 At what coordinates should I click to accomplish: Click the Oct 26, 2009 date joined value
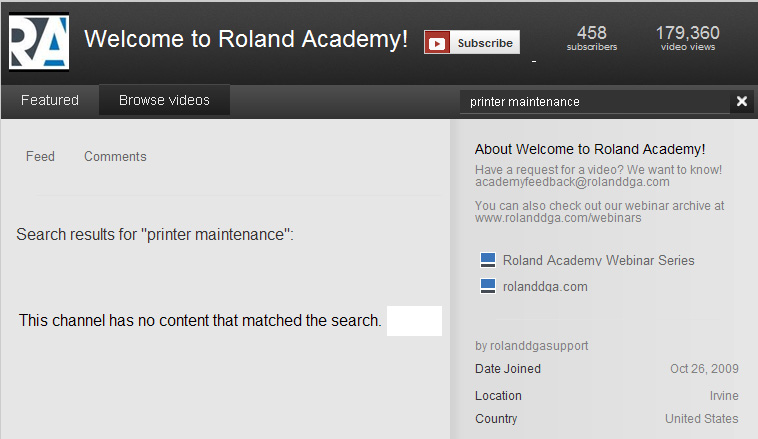click(704, 369)
